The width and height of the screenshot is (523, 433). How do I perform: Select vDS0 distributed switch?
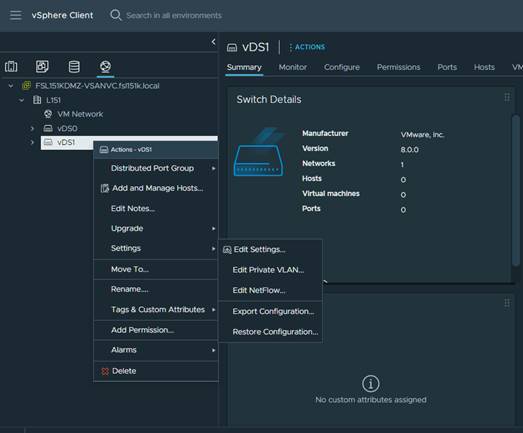point(67,128)
